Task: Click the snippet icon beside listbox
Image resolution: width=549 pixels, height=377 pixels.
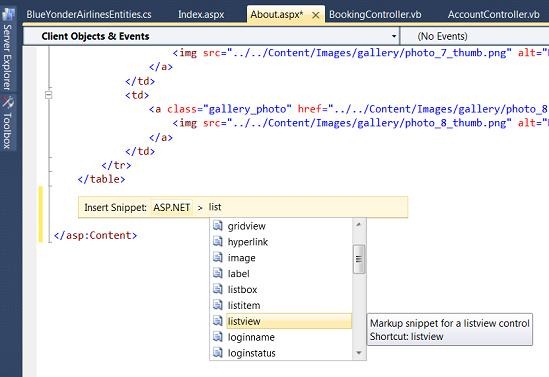Action: (x=218, y=289)
